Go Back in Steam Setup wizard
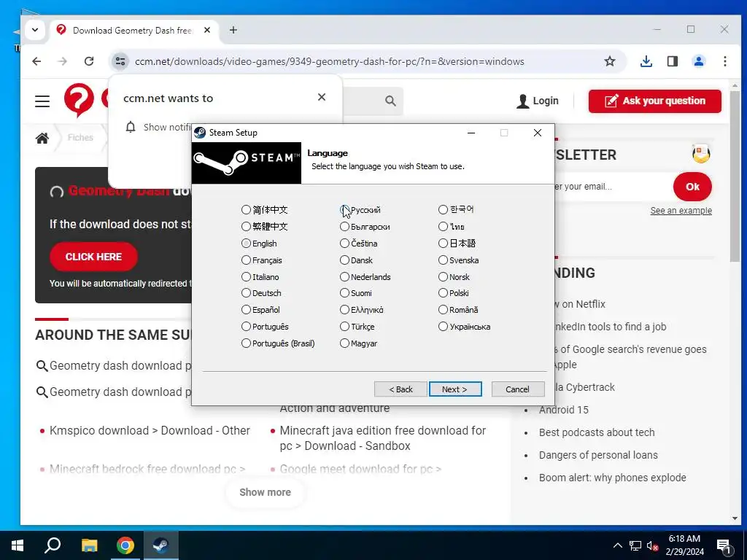747x560 pixels. tap(400, 389)
